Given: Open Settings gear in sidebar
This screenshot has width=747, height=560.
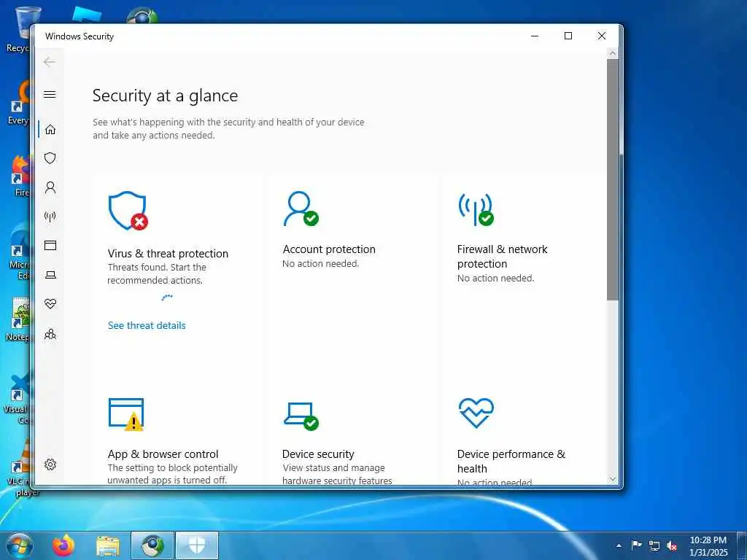Looking at the screenshot, I should [50, 464].
